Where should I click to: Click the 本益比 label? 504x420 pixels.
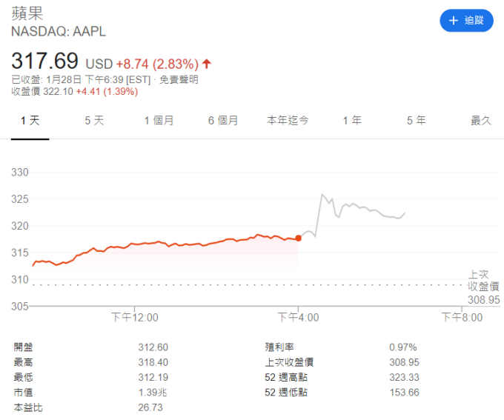coord(28,407)
